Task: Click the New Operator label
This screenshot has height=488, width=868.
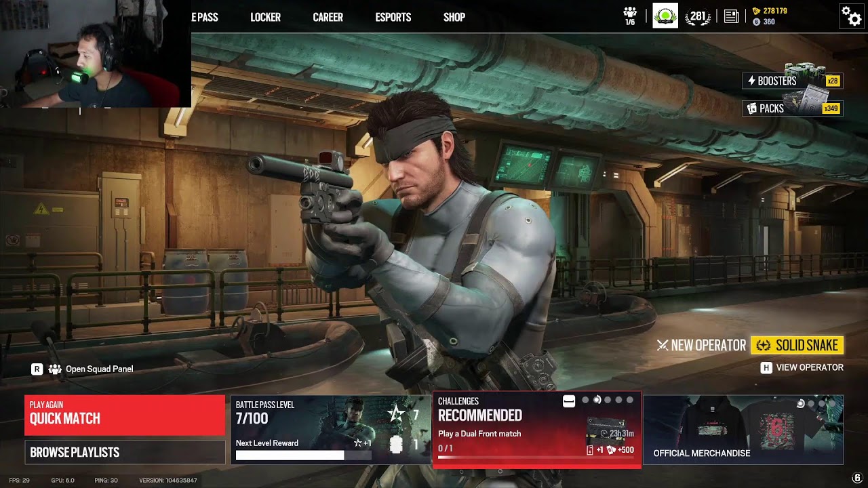Action: (709, 346)
